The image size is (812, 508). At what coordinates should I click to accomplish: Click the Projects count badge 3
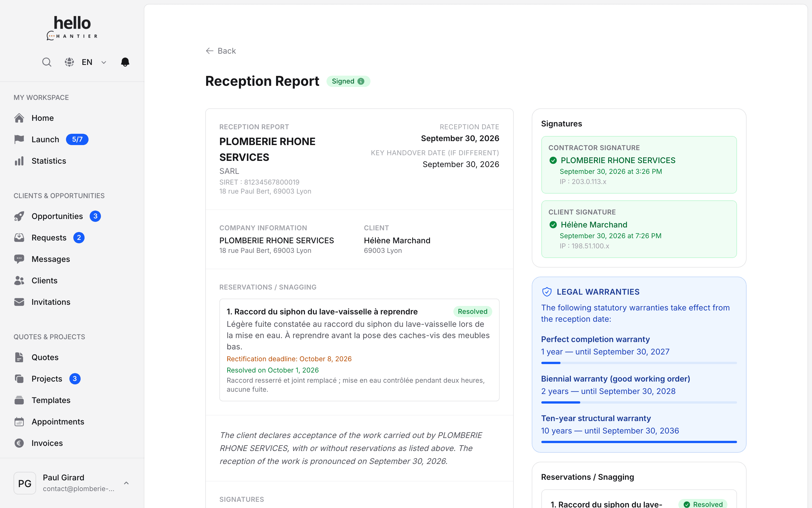(75, 379)
